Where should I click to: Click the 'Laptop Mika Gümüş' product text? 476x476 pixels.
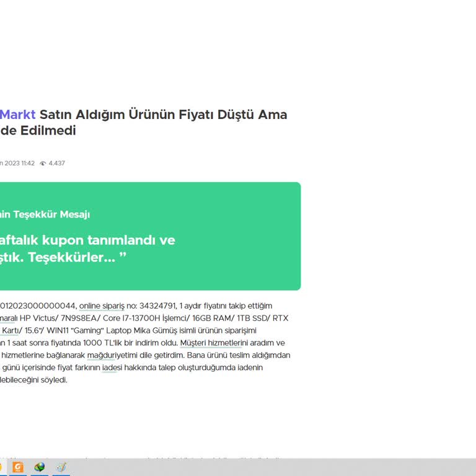click(x=141, y=330)
